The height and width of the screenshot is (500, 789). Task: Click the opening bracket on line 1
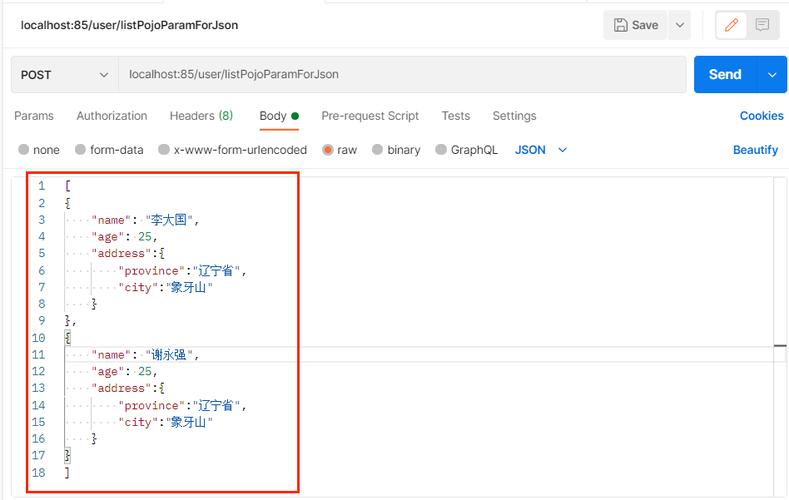pos(67,186)
